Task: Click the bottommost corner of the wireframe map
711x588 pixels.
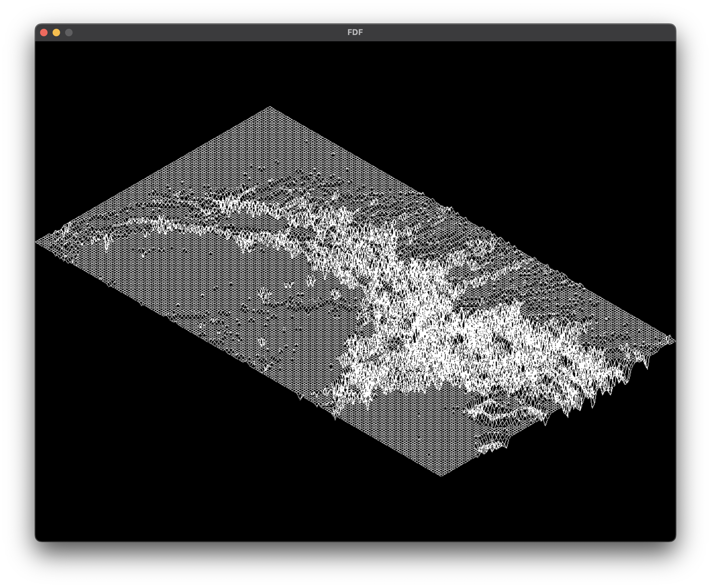Action: tap(441, 475)
